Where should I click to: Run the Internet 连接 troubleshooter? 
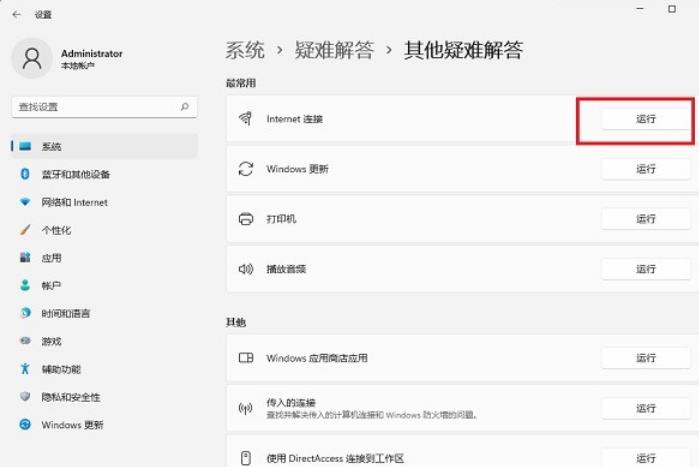646,119
